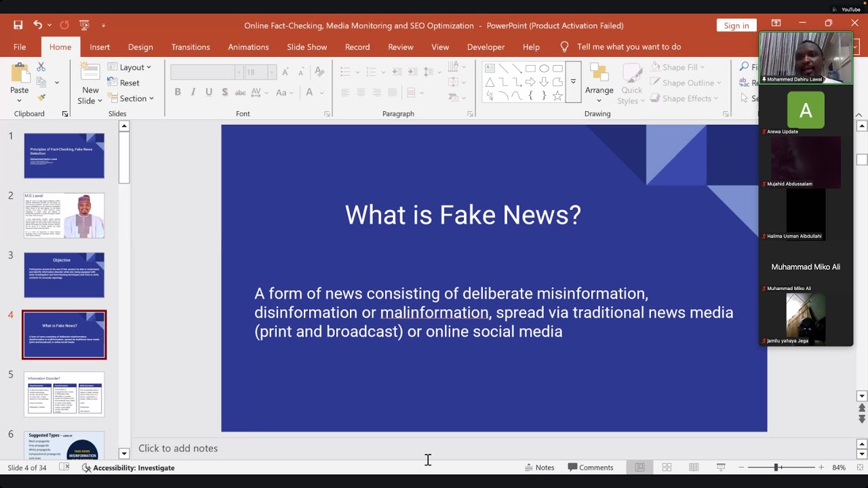
Task: Show Notes pane from status bar
Action: click(540, 468)
